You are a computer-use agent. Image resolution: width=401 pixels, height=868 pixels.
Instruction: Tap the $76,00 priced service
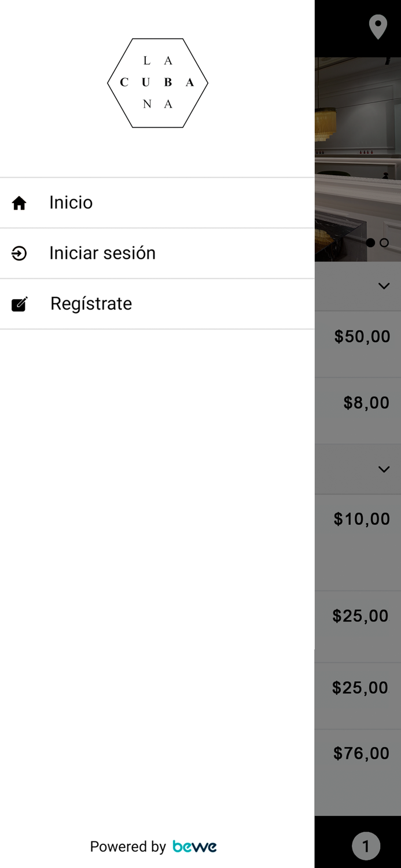coord(361,753)
